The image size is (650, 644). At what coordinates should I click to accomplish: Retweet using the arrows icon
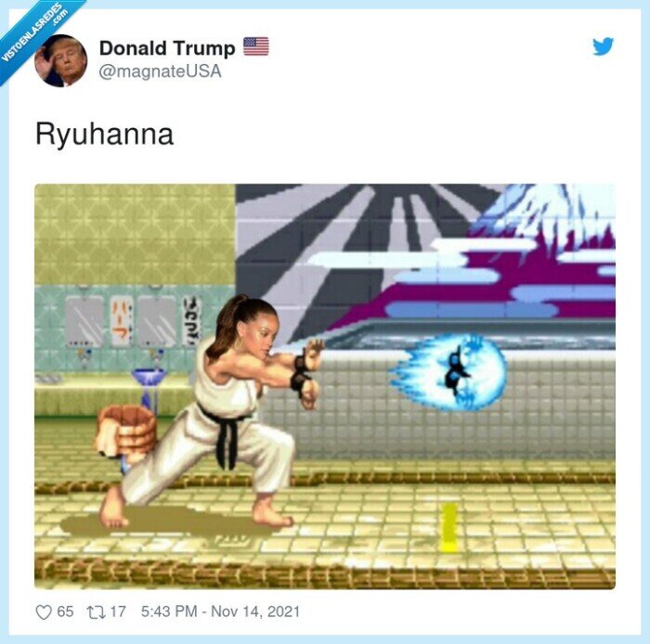pyautogui.click(x=96, y=612)
